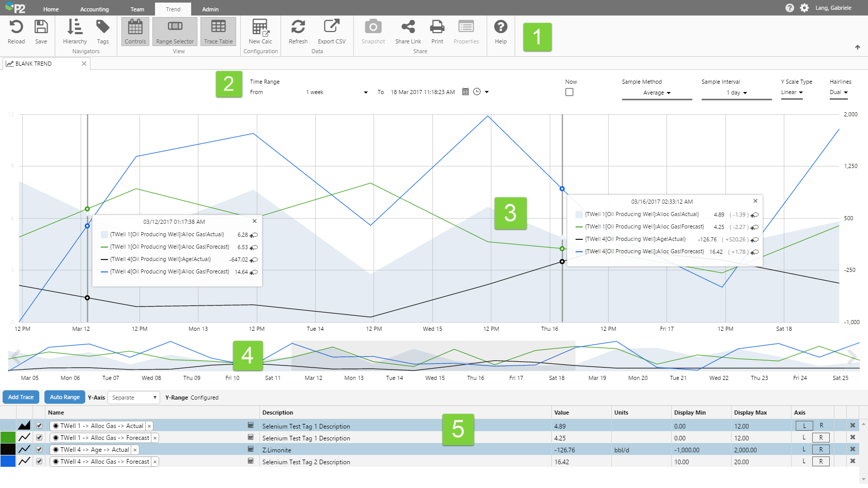
Task: Expand the Sample Interval dropdown
Action: tap(736, 93)
